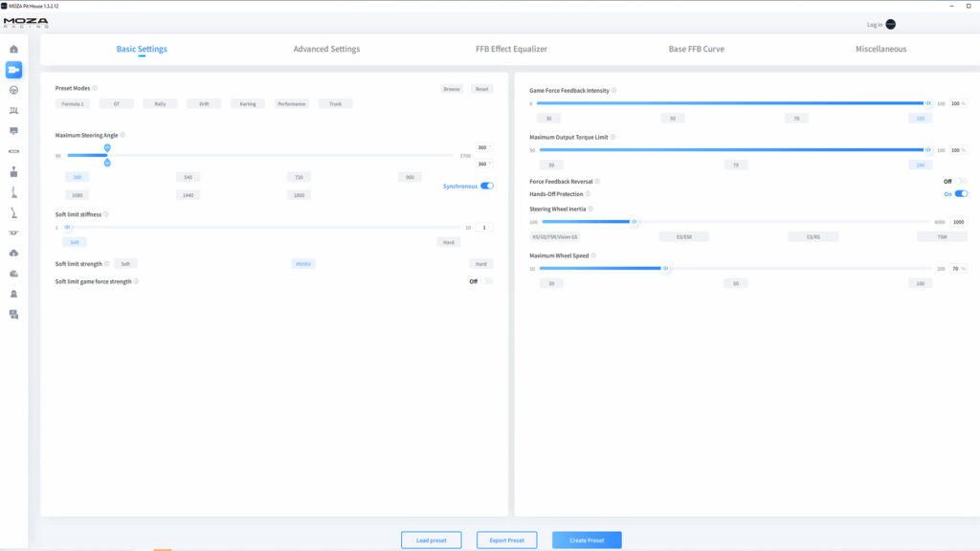This screenshot has width=980, height=551.
Task: Select the active wheel base sidebar icon
Action: pos(13,69)
